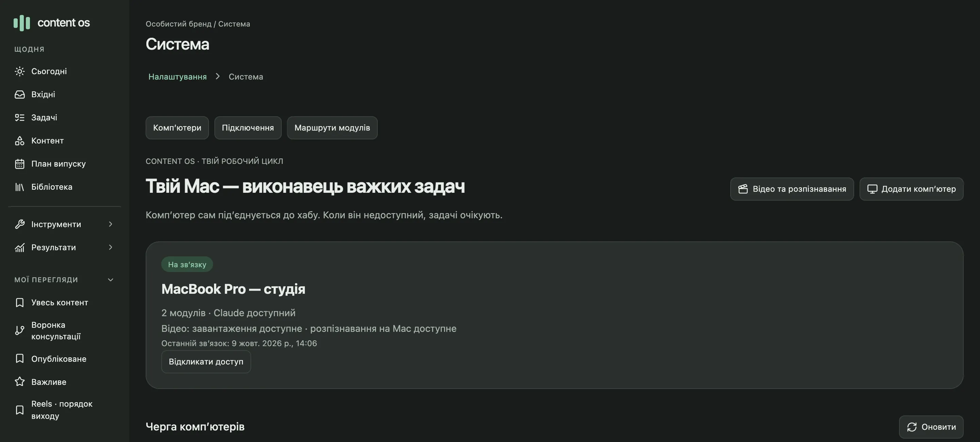980x442 pixels.
Task: Collapse the МОЇ ПЕРЕГЛЯДИ section chevron
Action: click(110, 280)
